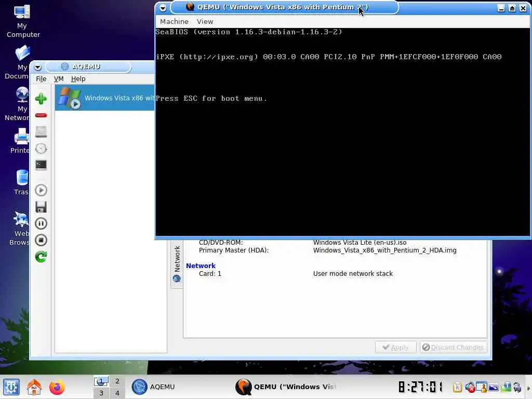This screenshot has width=532, height=399.
Task: Open the TDE start menu button
Action: tap(11, 387)
